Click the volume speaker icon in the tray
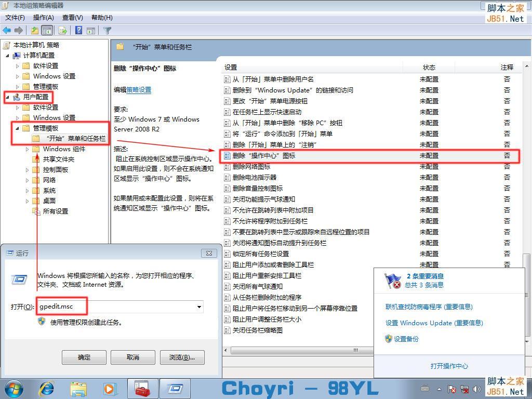 [476, 389]
